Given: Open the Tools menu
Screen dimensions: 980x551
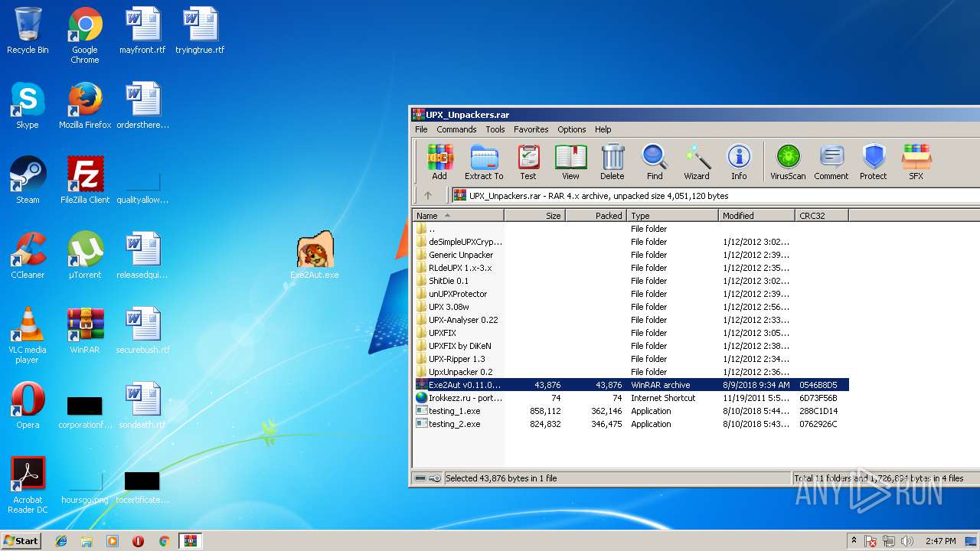Looking at the screenshot, I should tap(495, 129).
